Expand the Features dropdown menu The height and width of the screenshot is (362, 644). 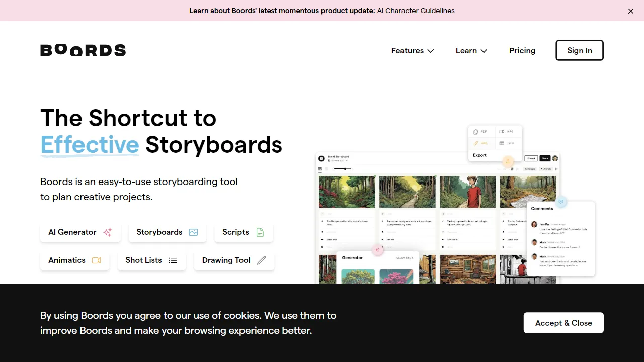[x=413, y=50]
